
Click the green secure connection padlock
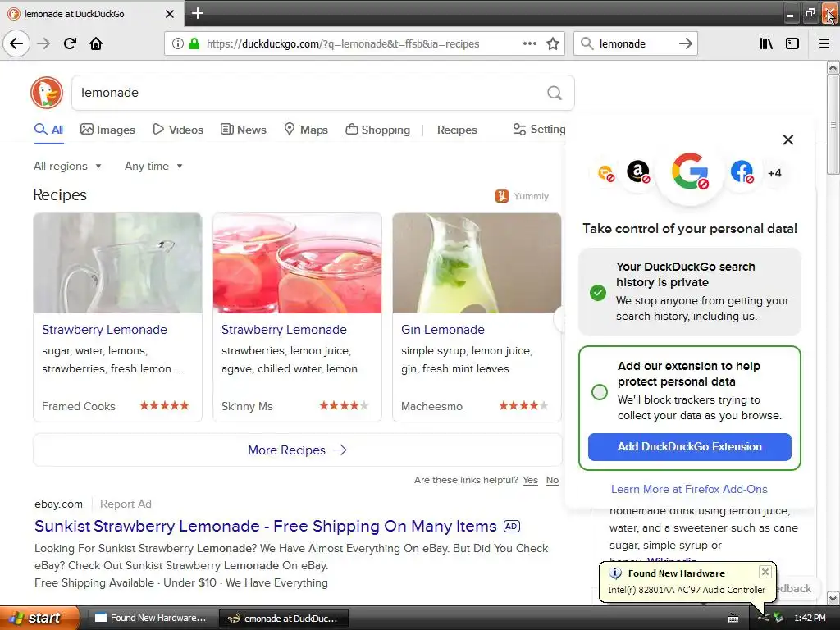pos(194,43)
